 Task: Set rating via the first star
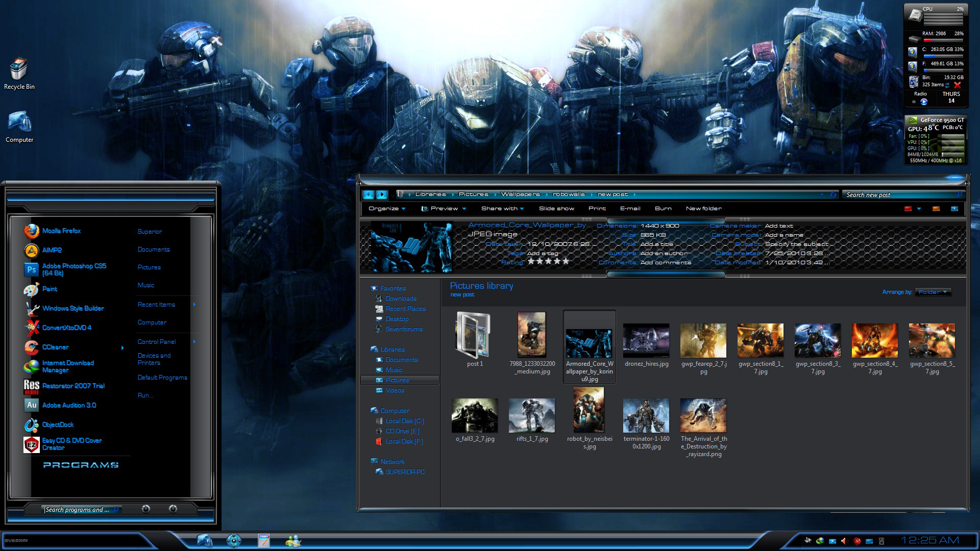coord(531,261)
